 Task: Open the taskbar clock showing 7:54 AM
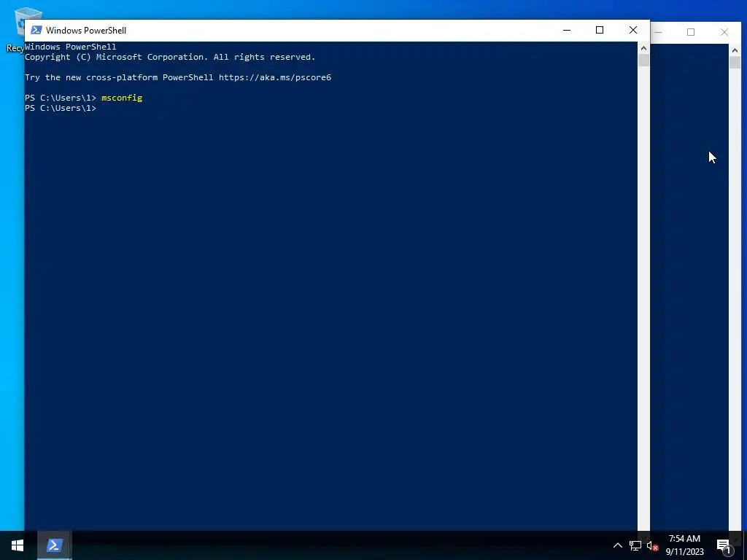click(x=684, y=545)
